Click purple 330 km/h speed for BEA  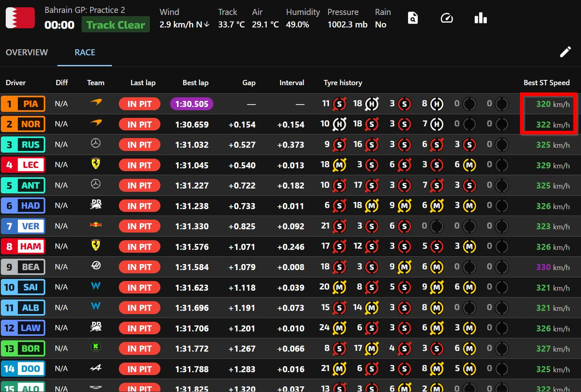553,267
